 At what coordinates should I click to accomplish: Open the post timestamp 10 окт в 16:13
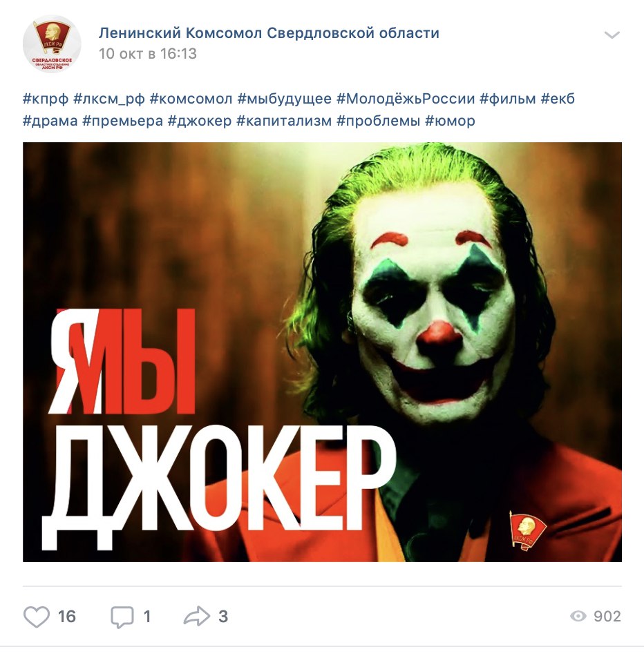(x=148, y=54)
